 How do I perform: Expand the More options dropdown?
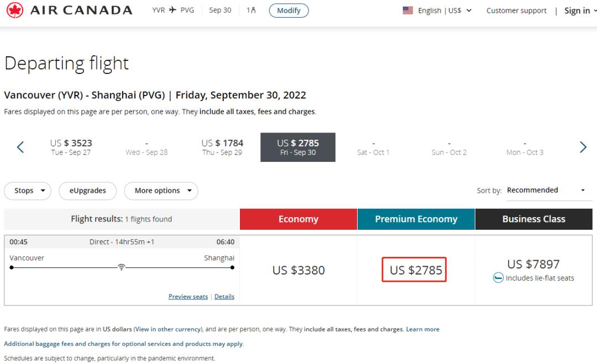click(161, 191)
